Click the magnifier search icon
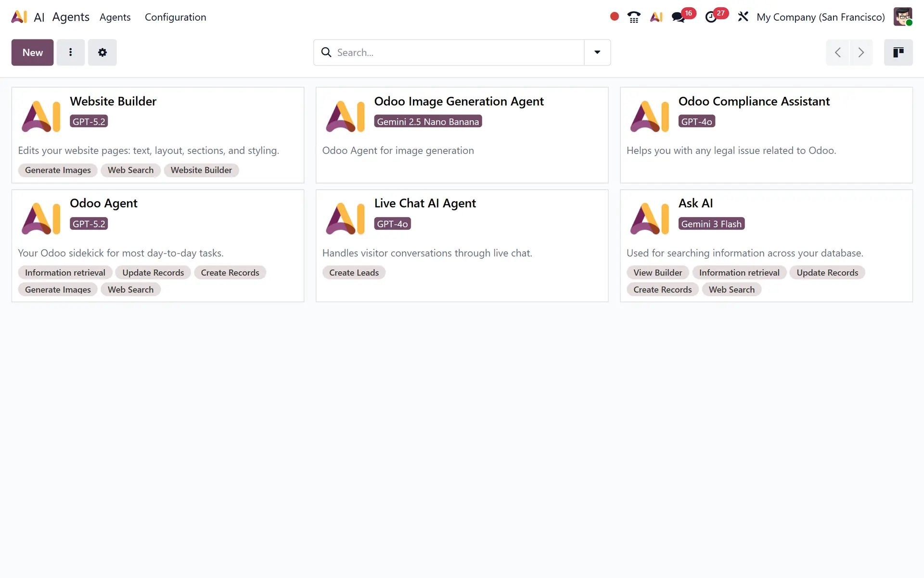This screenshot has width=924, height=578. [x=326, y=52]
